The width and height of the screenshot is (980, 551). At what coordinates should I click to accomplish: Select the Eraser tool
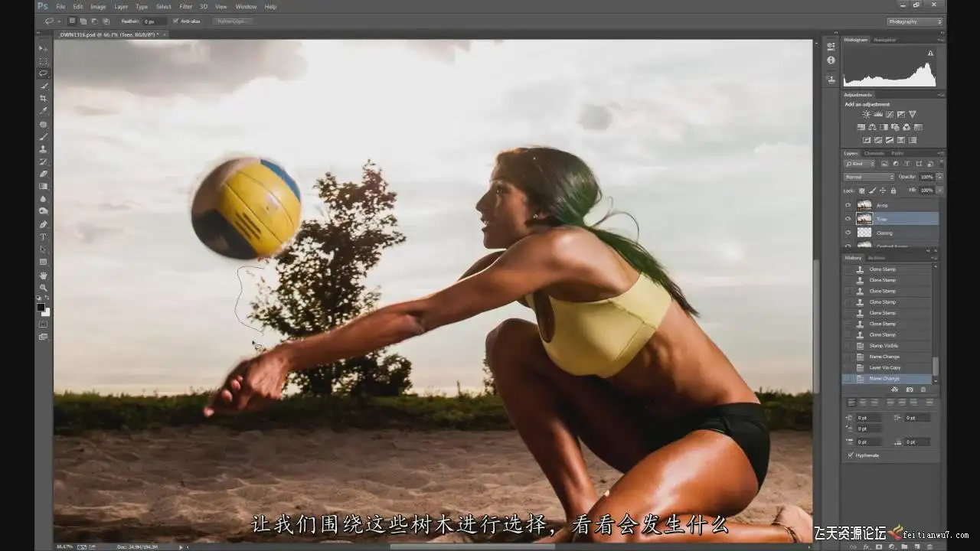coord(44,174)
